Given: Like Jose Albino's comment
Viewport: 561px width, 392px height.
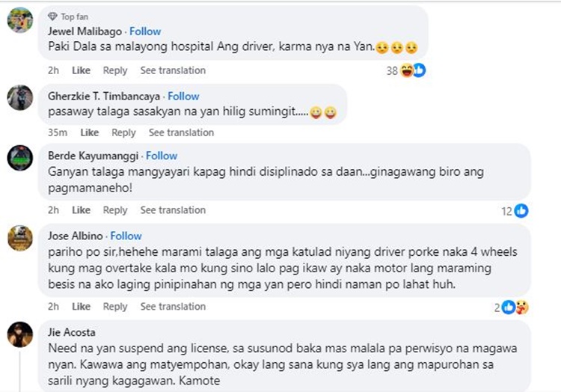Looking at the screenshot, I should [x=81, y=307].
